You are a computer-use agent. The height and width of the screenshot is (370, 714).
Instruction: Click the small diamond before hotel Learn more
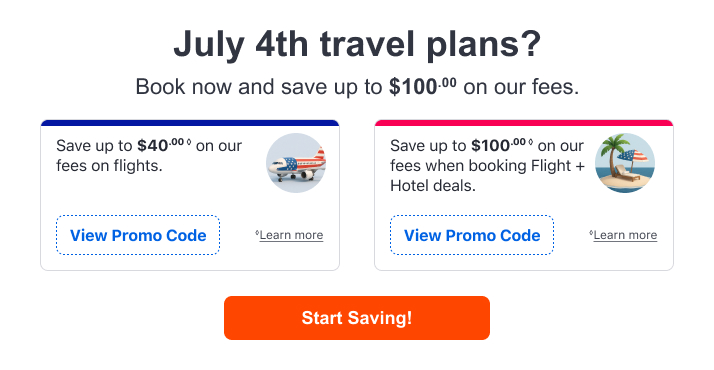click(591, 233)
